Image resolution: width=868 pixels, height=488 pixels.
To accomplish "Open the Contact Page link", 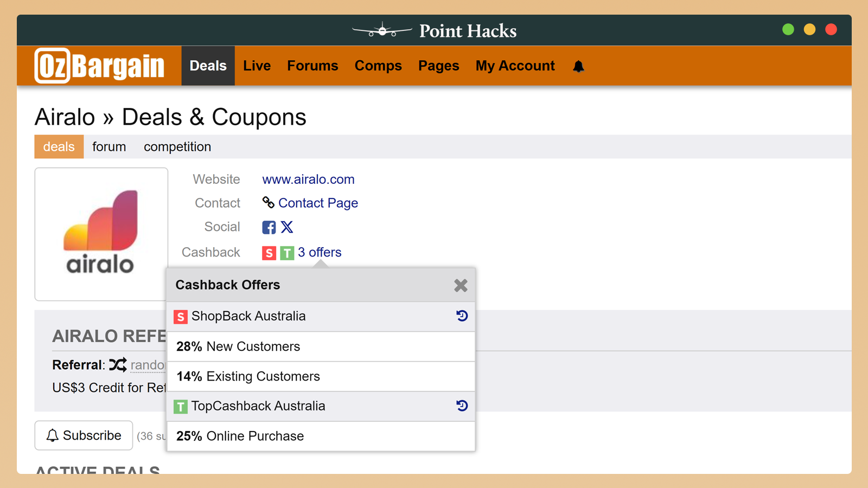I will tap(318, 203).
